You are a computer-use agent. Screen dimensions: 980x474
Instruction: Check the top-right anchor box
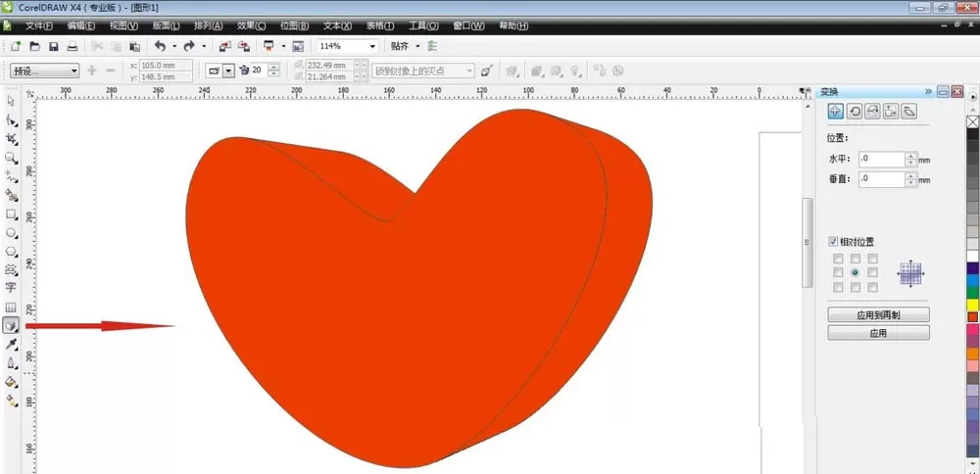pos(872,258)
